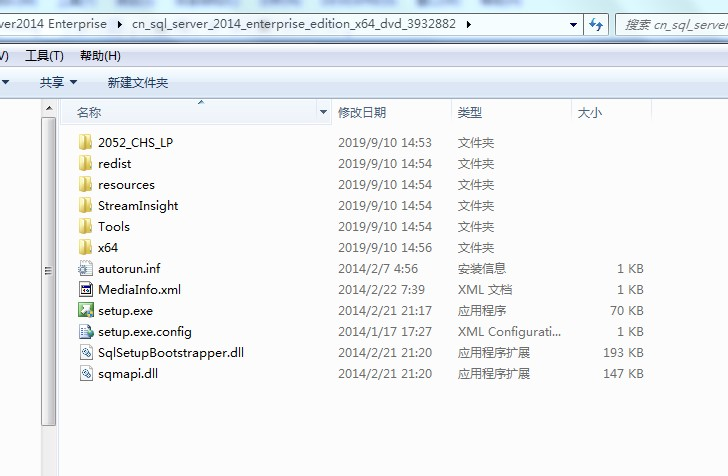Open the 共享 dropdown in toolbar
728x476 pixels.
[58, 83]
